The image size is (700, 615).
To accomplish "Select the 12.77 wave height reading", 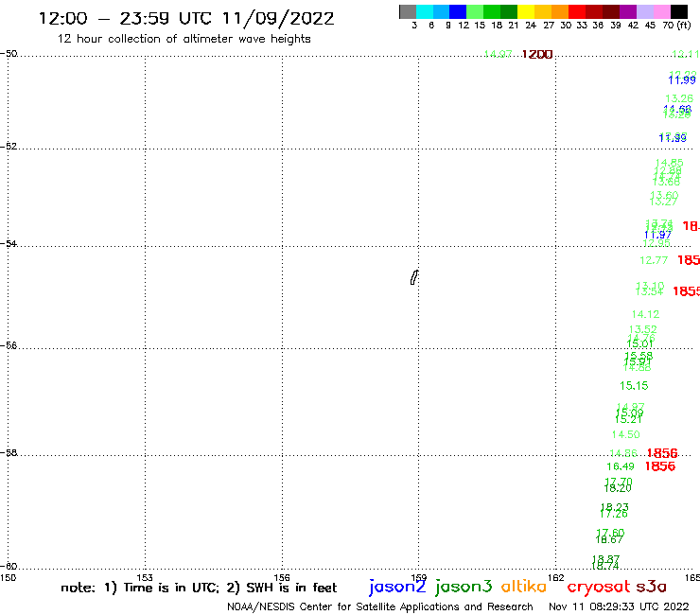I will coord(654,260).
